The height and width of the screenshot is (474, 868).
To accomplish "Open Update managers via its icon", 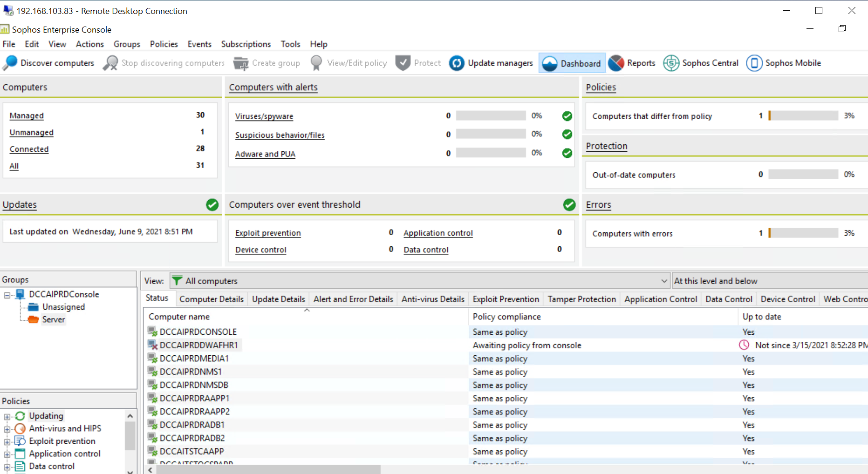I will click(457, 63).
